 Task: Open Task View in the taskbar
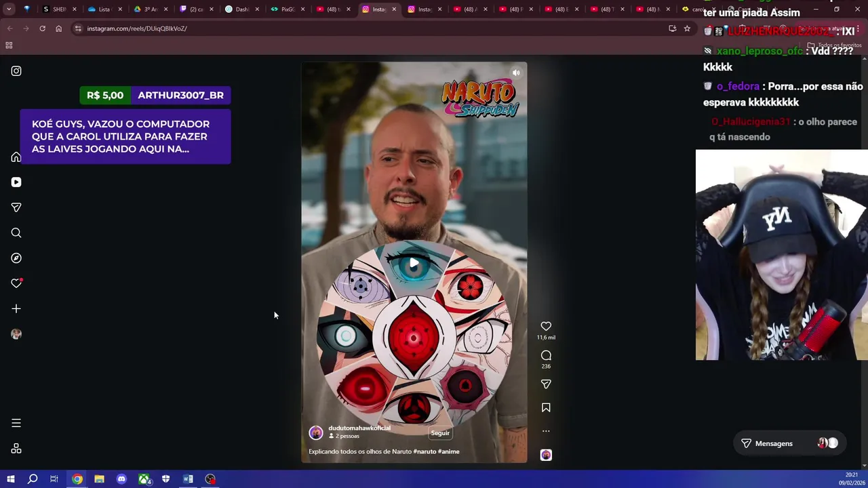point(54,479)
